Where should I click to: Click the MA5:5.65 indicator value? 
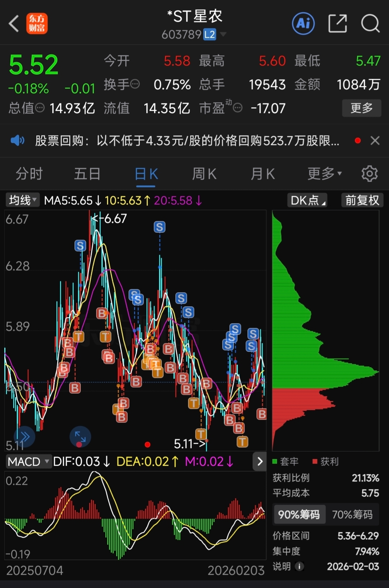click(x=72, y=200)
